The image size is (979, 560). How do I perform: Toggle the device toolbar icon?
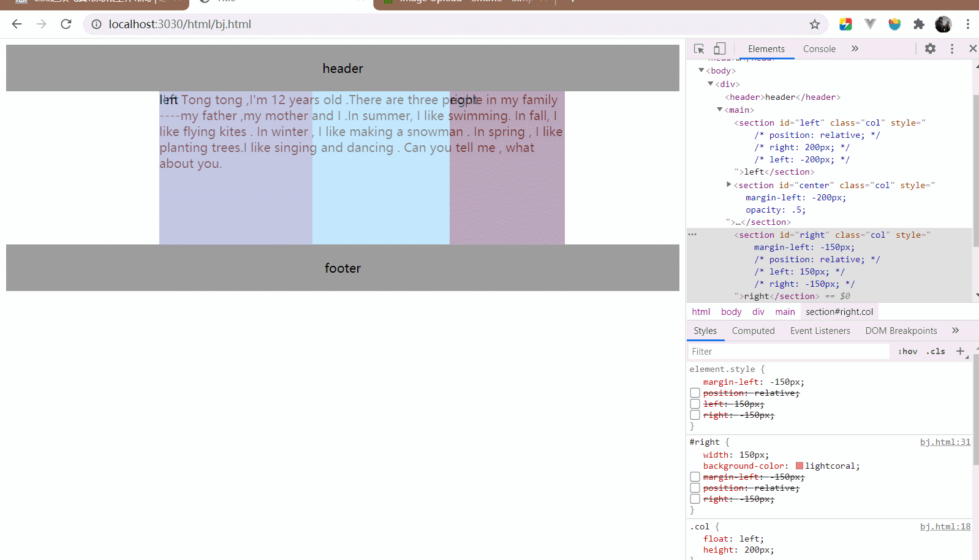pyautogui.click(x=720, y=48)
